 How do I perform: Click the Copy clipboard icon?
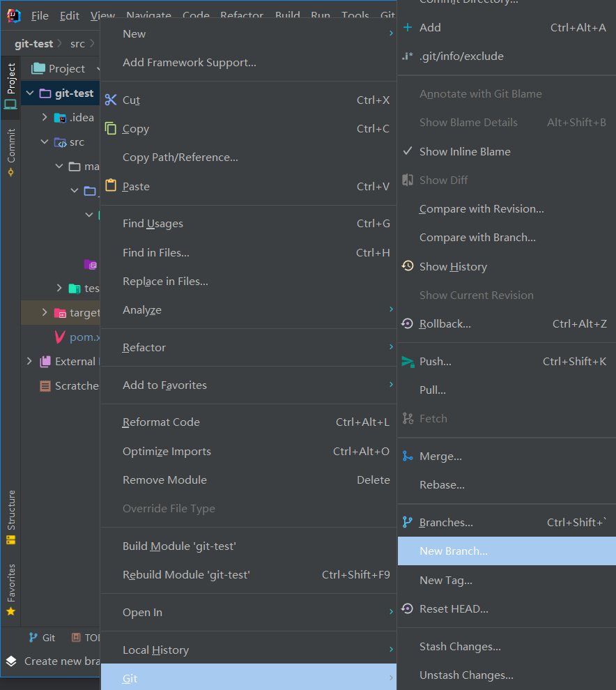(110, 128)
